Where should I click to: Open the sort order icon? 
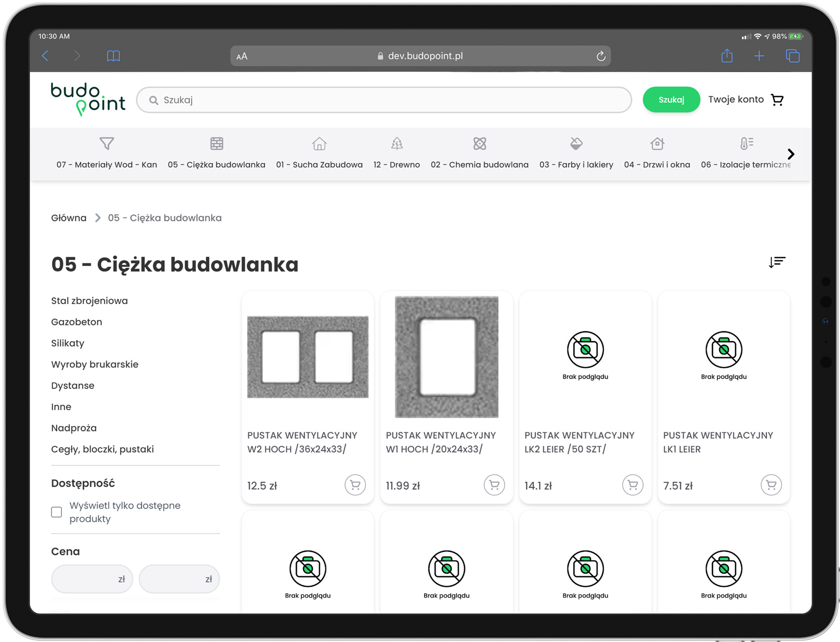pos(777,262)
